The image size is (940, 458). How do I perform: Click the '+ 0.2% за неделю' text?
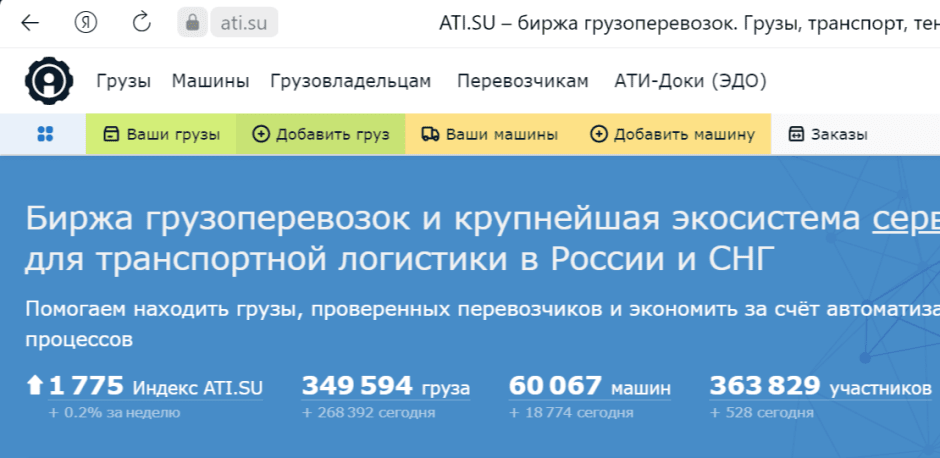[x=115, y=413]
